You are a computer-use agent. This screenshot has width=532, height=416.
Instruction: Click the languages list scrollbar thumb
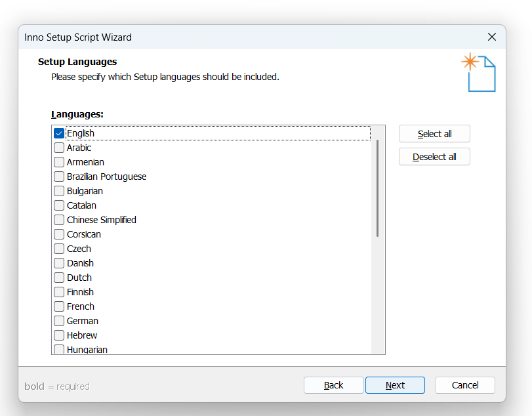[x=377, y=188]
